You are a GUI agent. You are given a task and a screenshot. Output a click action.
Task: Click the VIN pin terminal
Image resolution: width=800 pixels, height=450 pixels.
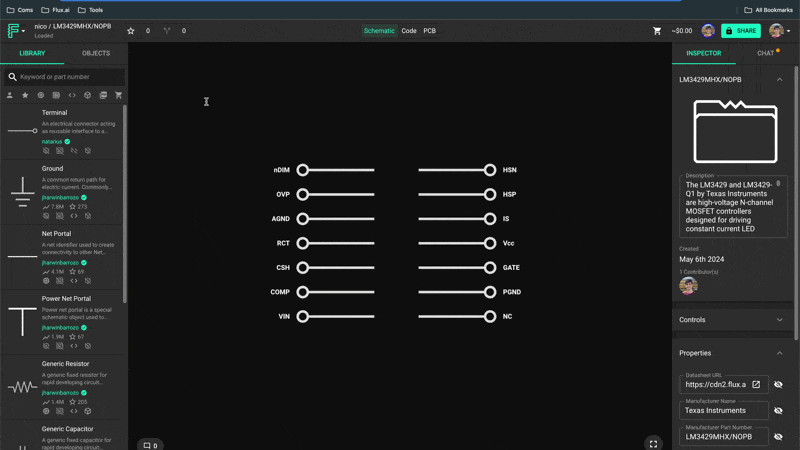point(303,316)
